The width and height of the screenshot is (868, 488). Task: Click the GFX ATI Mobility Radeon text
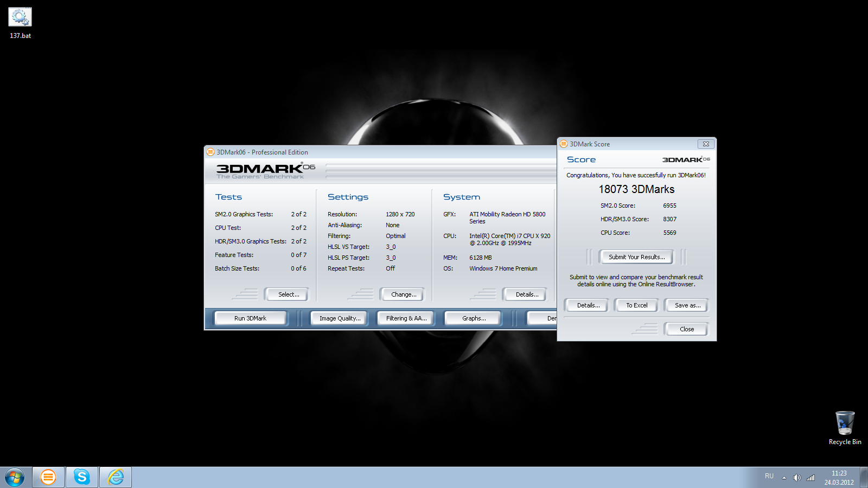pos(507,217)
